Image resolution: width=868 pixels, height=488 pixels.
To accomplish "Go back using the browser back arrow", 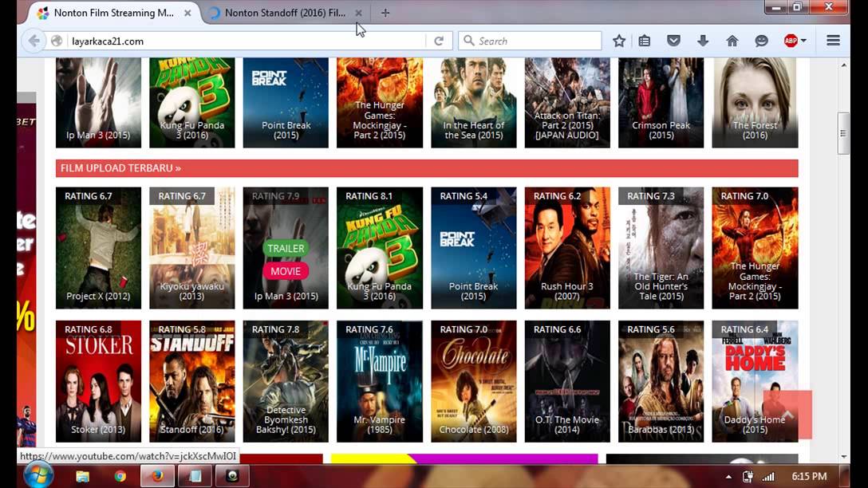I will [x=34, y=41].
